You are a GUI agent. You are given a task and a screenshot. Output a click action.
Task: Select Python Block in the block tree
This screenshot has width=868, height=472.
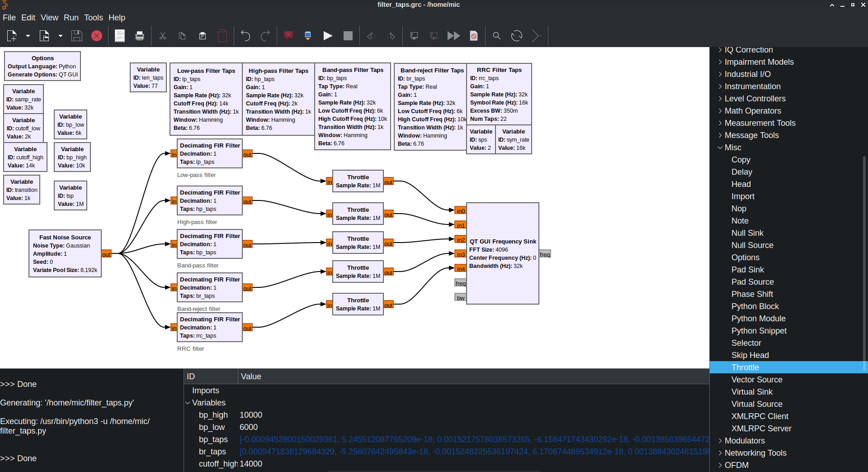[x=755, y=306]
